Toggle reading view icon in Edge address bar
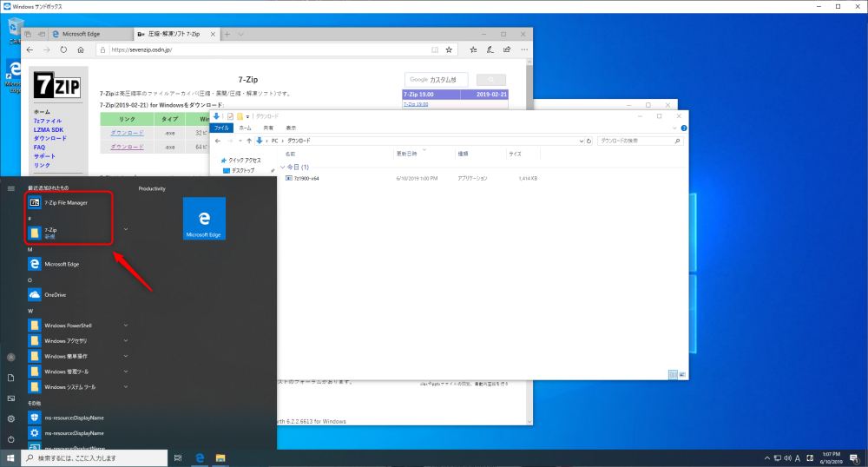The width and height of the screenshot is (868, 467). click(435, 49)
